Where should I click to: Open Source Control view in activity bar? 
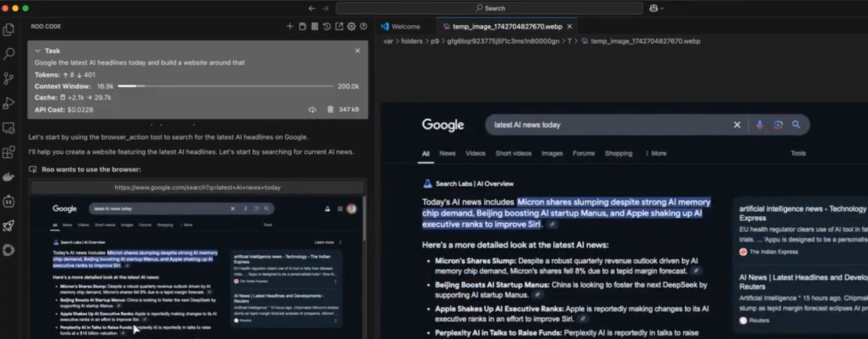(9, 78)
